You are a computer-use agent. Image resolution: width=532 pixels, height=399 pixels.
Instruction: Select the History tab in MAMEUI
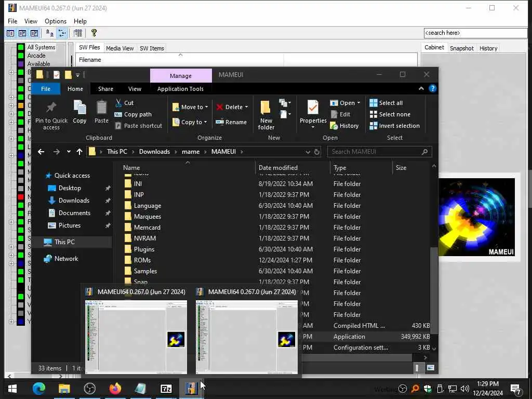coord(488,48)
